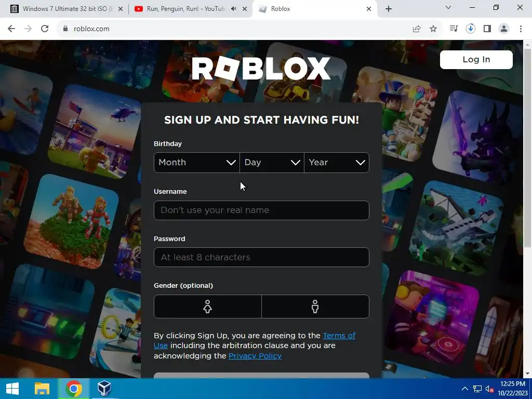Viewport: 532px width, 399px height.
Task: Focus the Password input field
Action: click(261, 257)
